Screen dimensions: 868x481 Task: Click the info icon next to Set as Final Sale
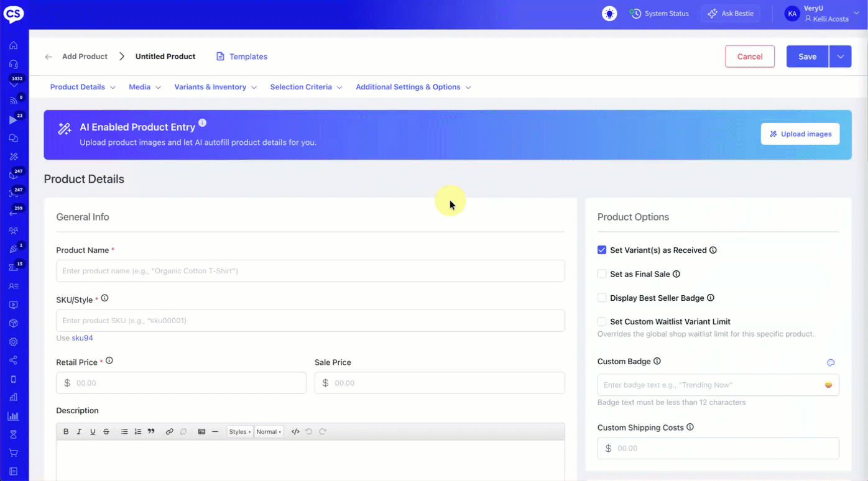coord(676,274)
